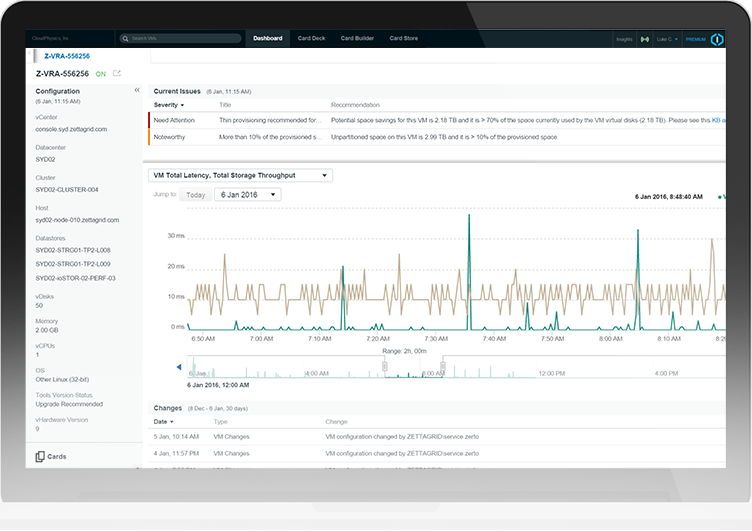752x531 pixels.
Task: Click the left blue arrow on timeline
Action: coord(179,367)
